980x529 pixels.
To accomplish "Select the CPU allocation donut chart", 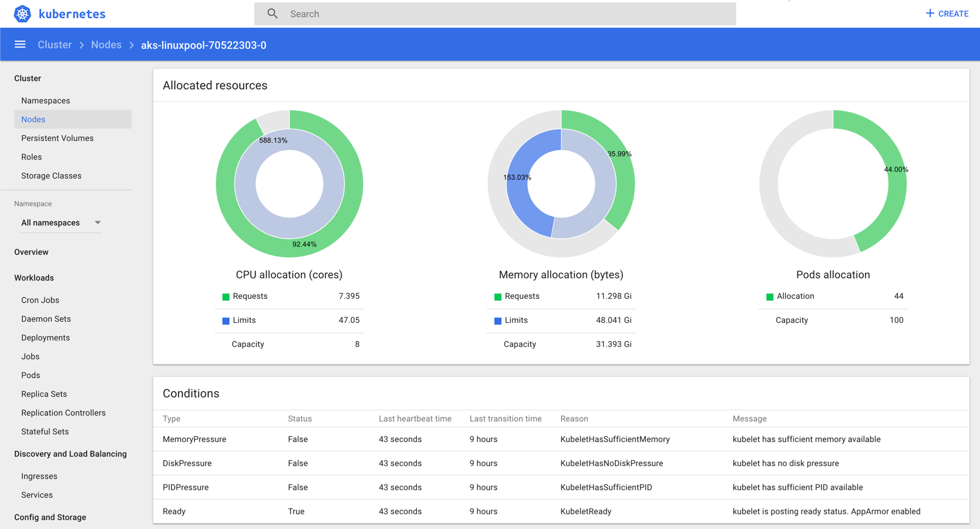I will (289, 117).
